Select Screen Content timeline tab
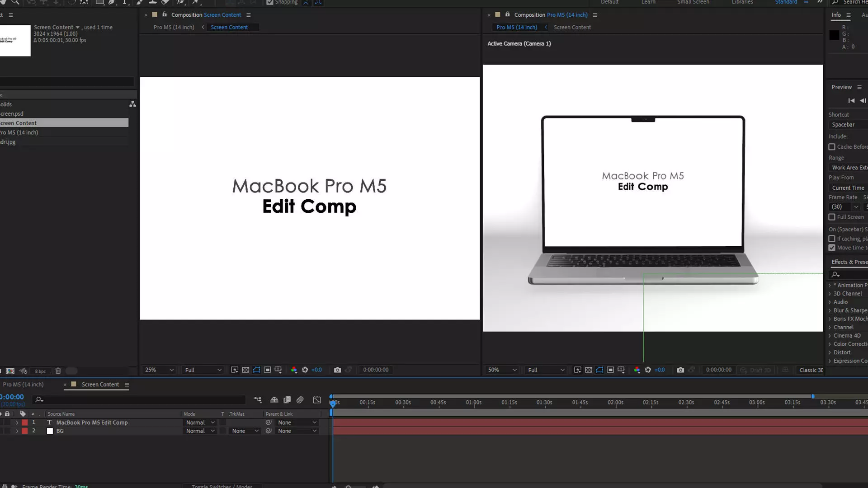The image size is (868, 488). click(x=100, y=385)
